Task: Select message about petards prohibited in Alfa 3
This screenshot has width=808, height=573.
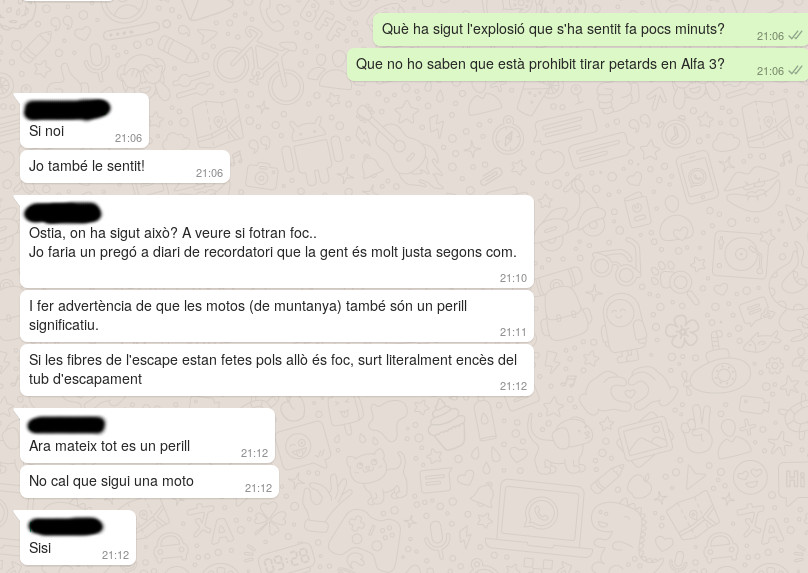Action: pos(577,65)
